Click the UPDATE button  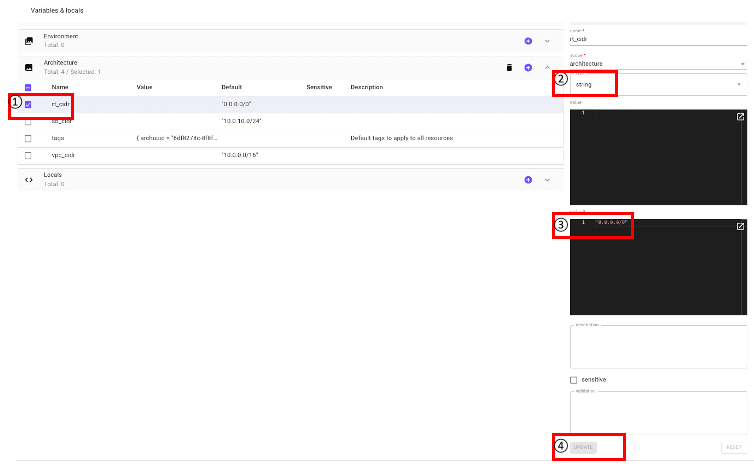click(x=583, y=447)
